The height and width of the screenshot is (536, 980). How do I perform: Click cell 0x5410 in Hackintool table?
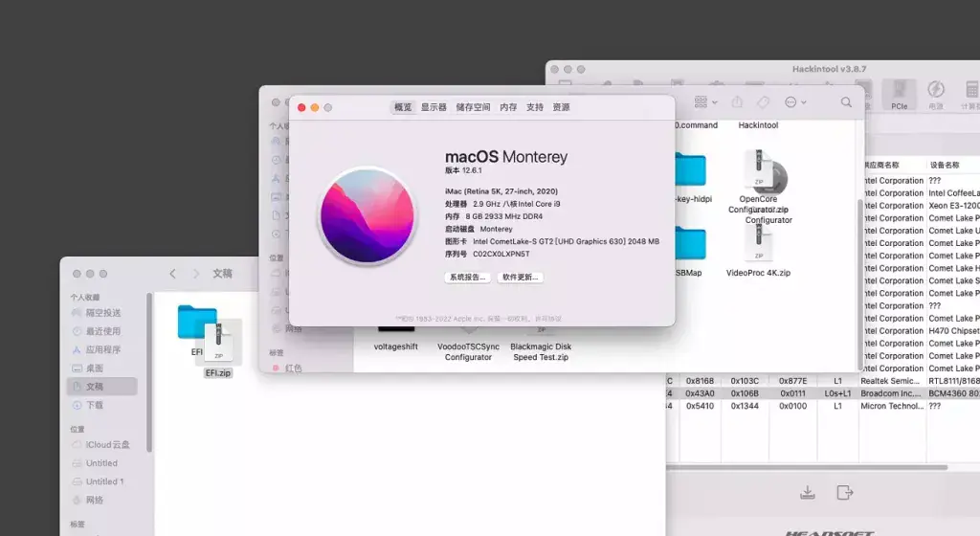click(700, 406)
